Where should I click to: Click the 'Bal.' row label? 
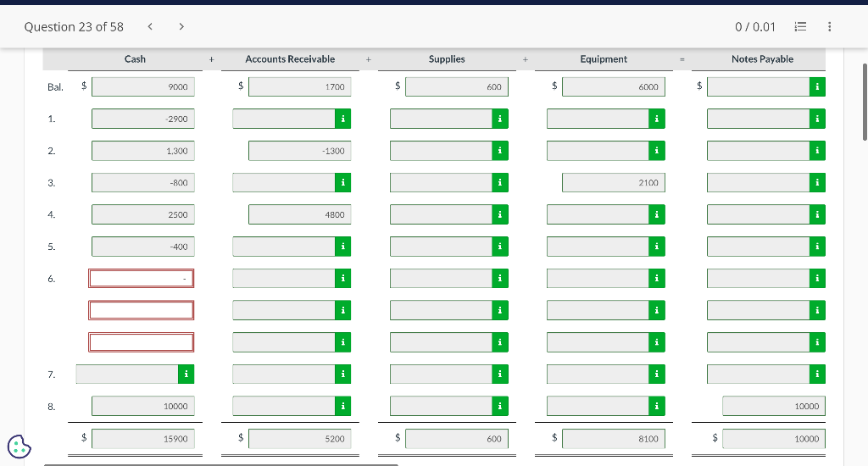click(55, 87)
